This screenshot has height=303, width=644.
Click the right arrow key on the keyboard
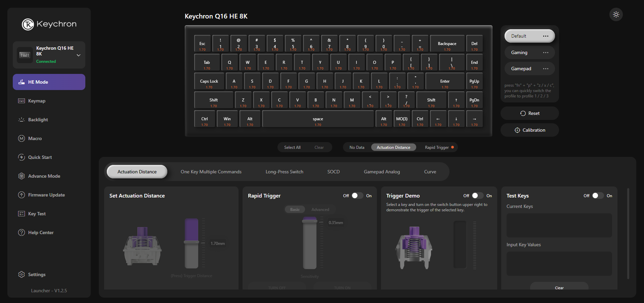click(474, 119)
